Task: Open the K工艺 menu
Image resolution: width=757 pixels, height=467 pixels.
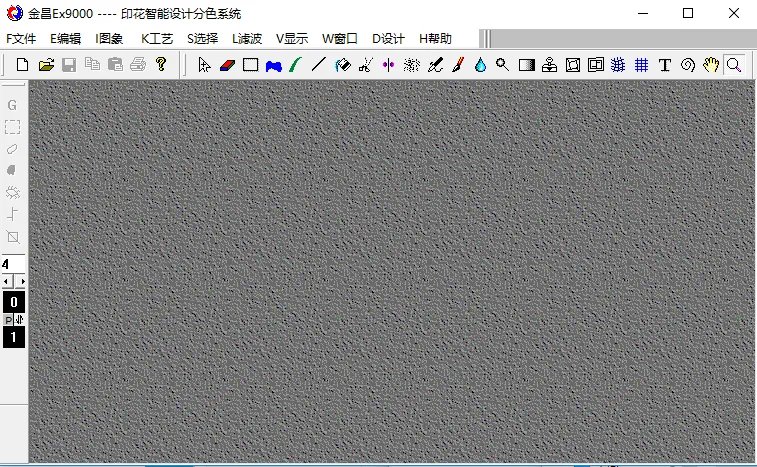Action: tap(156, 39)
